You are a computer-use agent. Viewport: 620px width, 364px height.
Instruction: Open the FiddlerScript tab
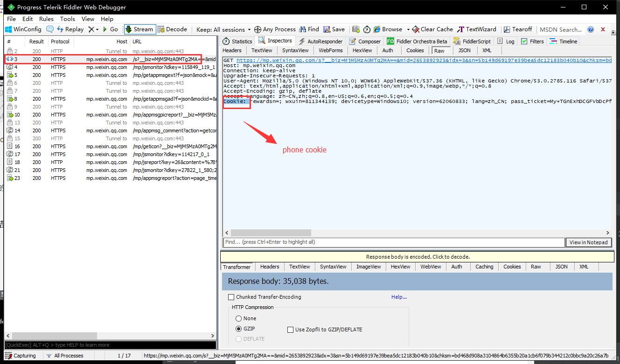tap(472, 41)
